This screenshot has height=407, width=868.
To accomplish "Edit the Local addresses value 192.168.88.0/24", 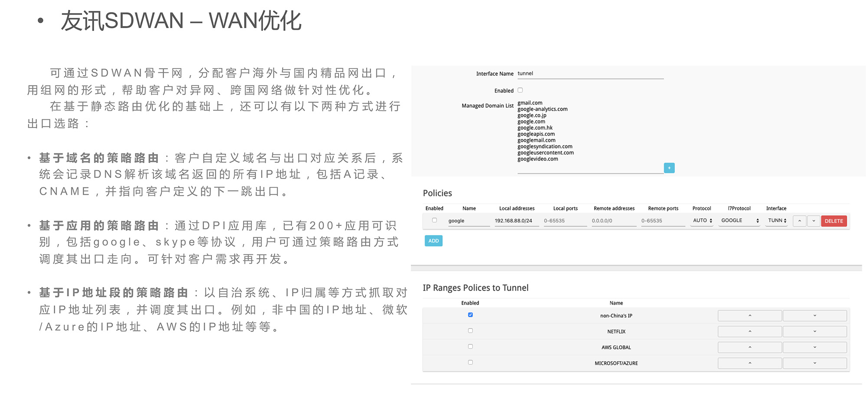I will (516, 220).
